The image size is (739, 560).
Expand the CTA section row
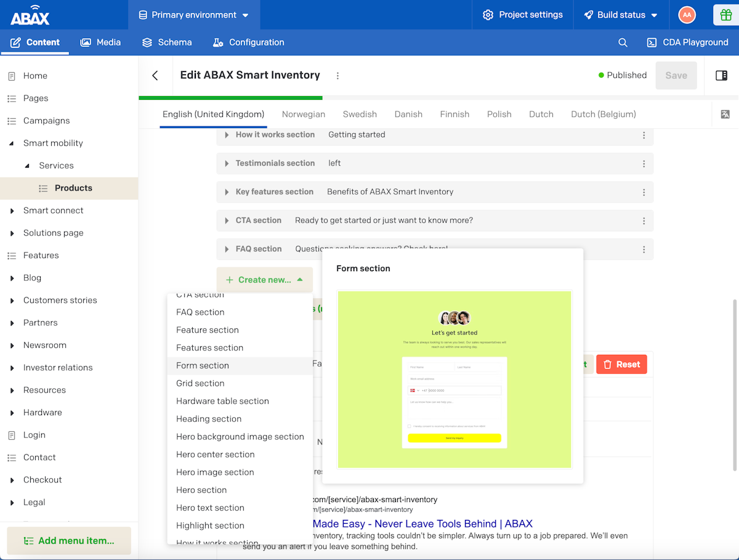click(227, 221)
